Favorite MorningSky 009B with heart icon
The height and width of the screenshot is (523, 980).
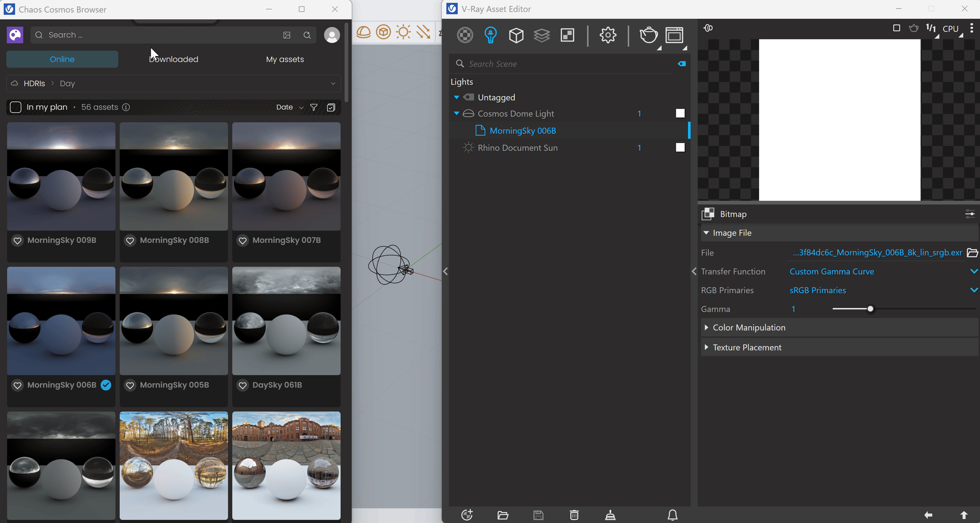(17, 241)
